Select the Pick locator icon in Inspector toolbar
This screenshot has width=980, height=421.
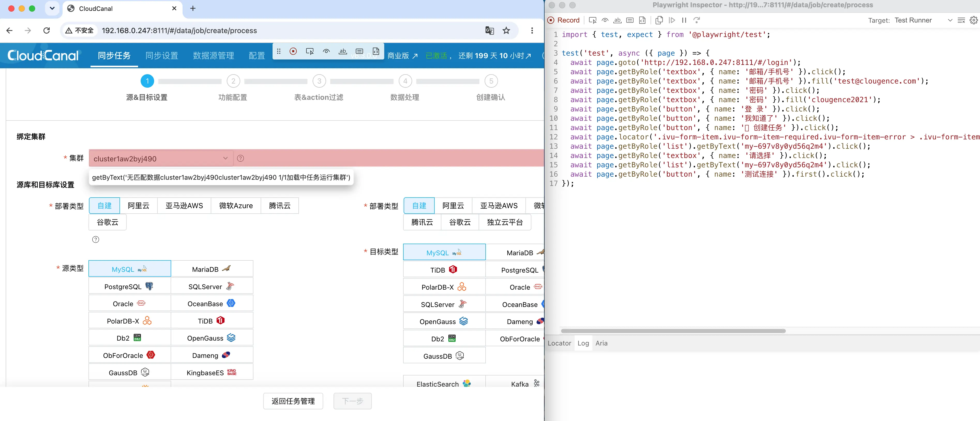[x=592, y=20]
